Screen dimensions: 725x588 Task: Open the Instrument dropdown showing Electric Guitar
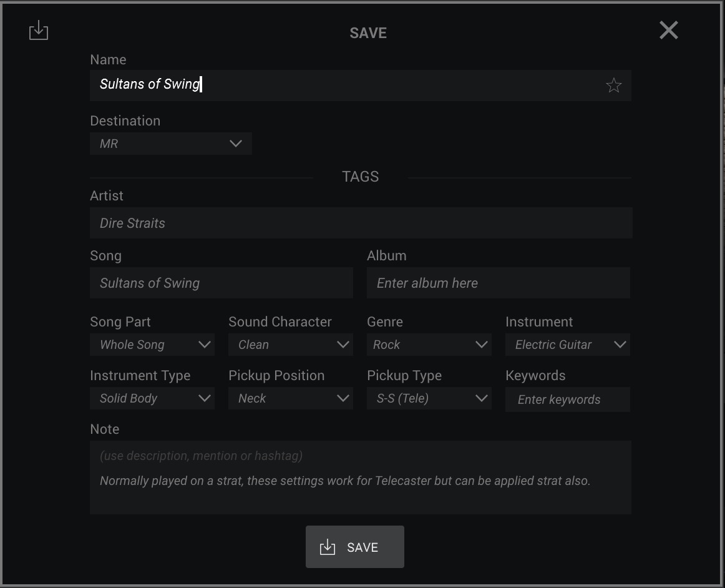pos(567,345)
